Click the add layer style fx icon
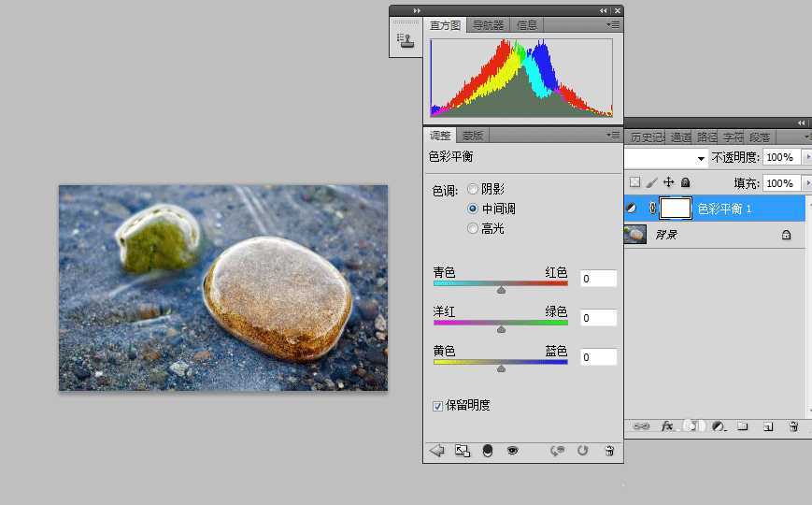 [x=667, y=426]
